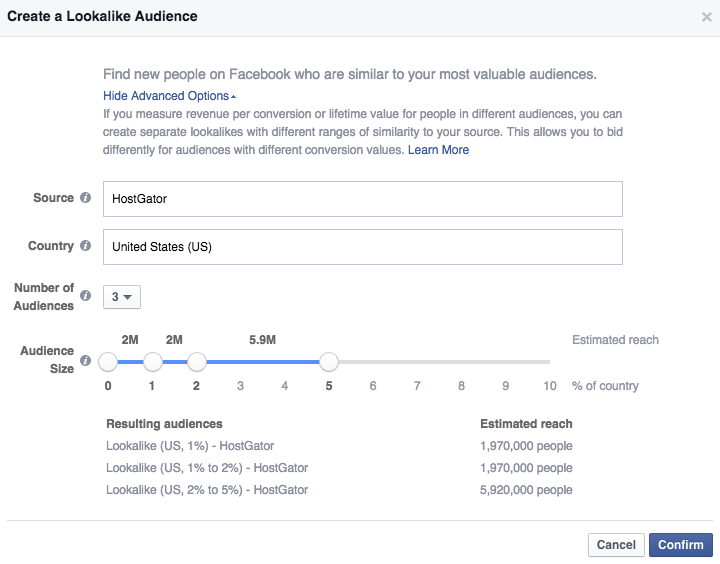
Task: Click the Country info icon
Action: click(x=85, y=245)
